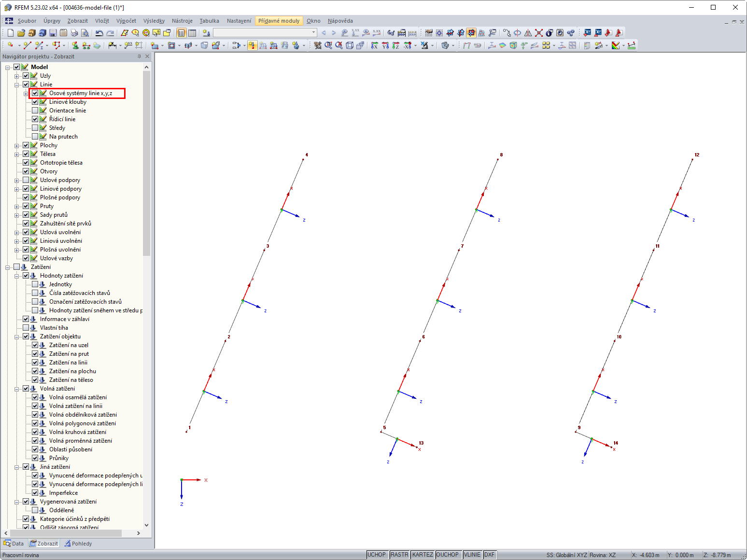Check the Na prutech checkbox
This screenshot has width=747, height=560.
[x=35, y=137]
